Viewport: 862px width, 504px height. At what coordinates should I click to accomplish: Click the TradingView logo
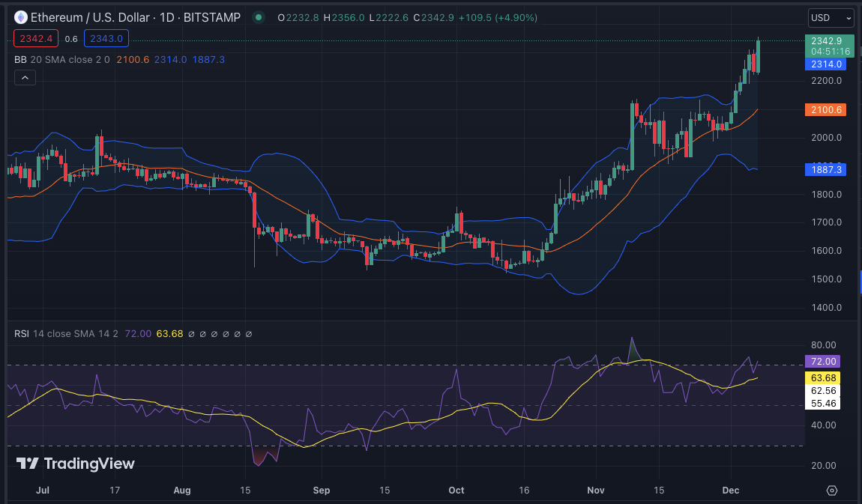coord(75,464)
